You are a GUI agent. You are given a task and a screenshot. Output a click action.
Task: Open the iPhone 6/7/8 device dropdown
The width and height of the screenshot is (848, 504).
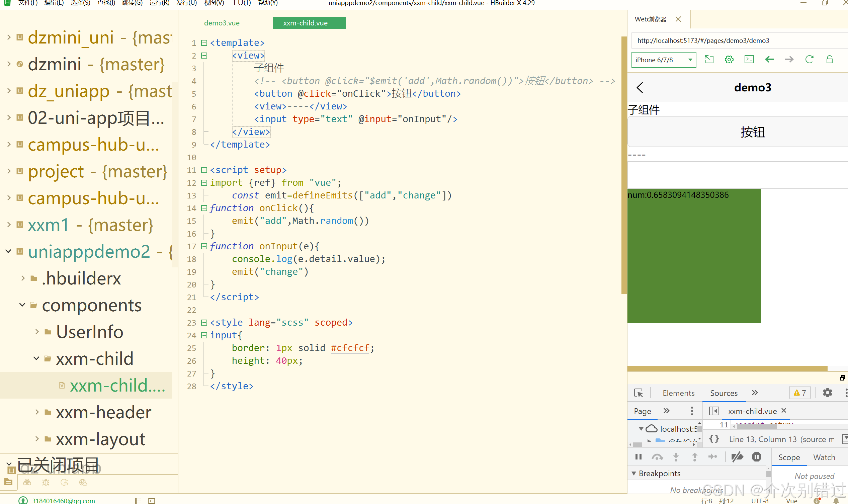click(x=663, y=60)
